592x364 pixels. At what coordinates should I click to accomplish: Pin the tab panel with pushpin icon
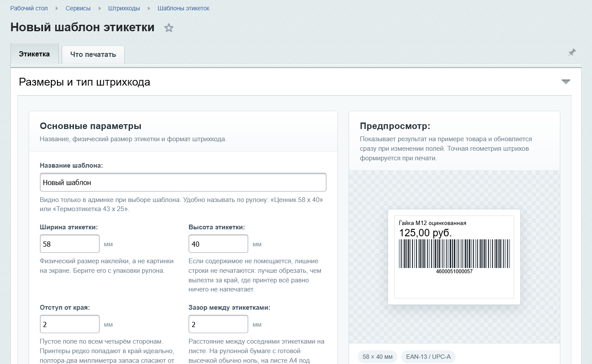click(x=572, y=53)
